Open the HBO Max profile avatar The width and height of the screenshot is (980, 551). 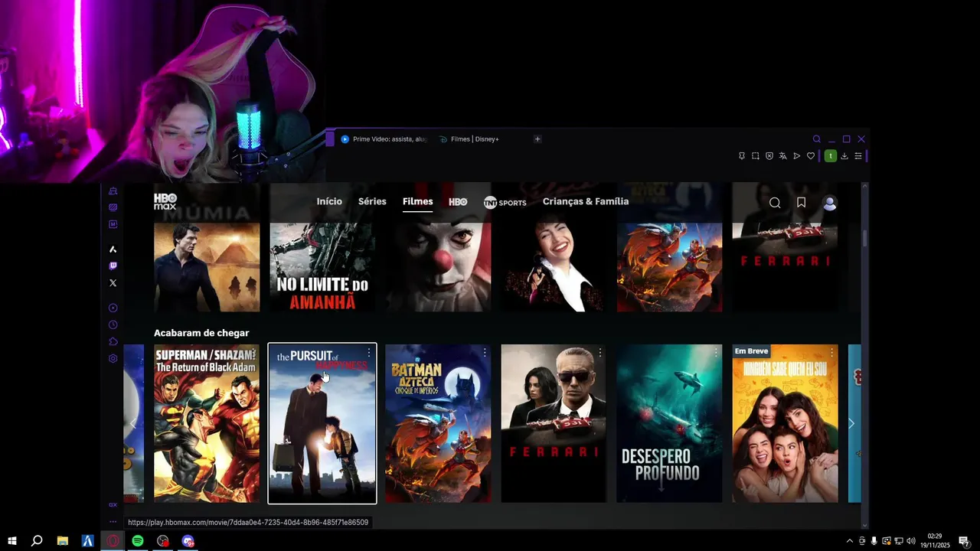[x=829, y=203]
